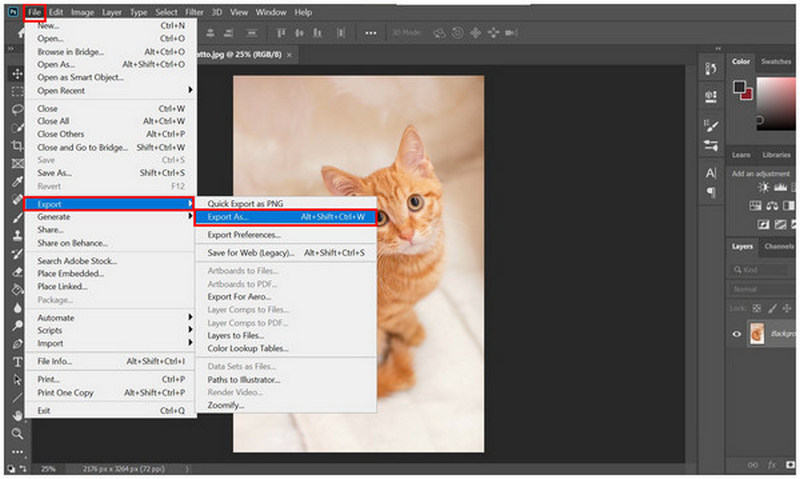Select the Paint Bucket tool
This screenshot has width=800, height=479.
(17, 289)
